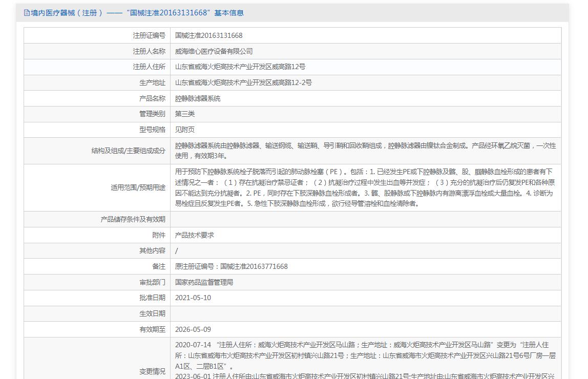
Task: Click 产品技术要求 in the 附件 row
Action: [x=195, y=235]
